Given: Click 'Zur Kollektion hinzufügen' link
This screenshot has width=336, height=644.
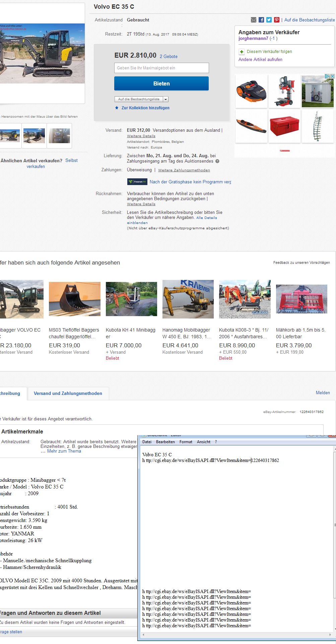Looking at the screenshot, I should click(145, 108).
